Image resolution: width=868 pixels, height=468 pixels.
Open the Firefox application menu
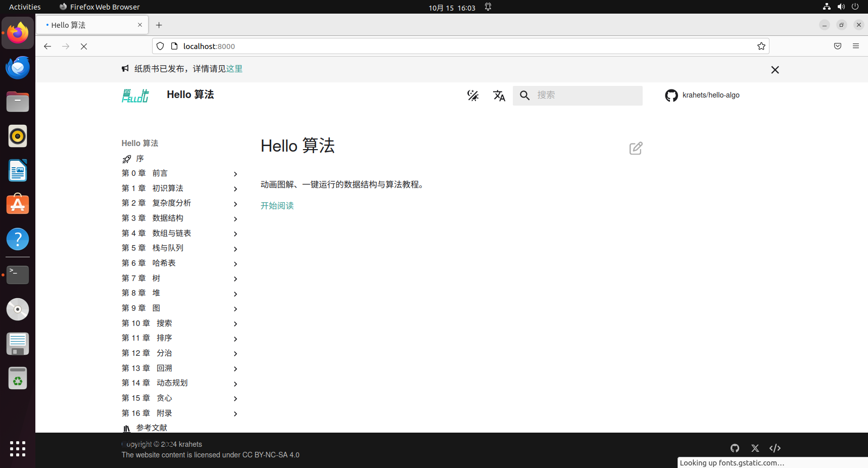(856, 46)
